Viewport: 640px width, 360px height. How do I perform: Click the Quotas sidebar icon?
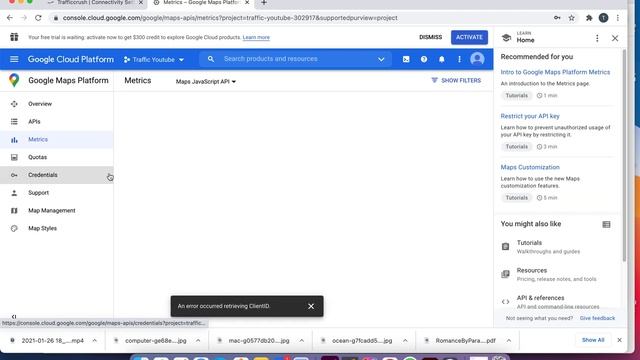point(14,157)
